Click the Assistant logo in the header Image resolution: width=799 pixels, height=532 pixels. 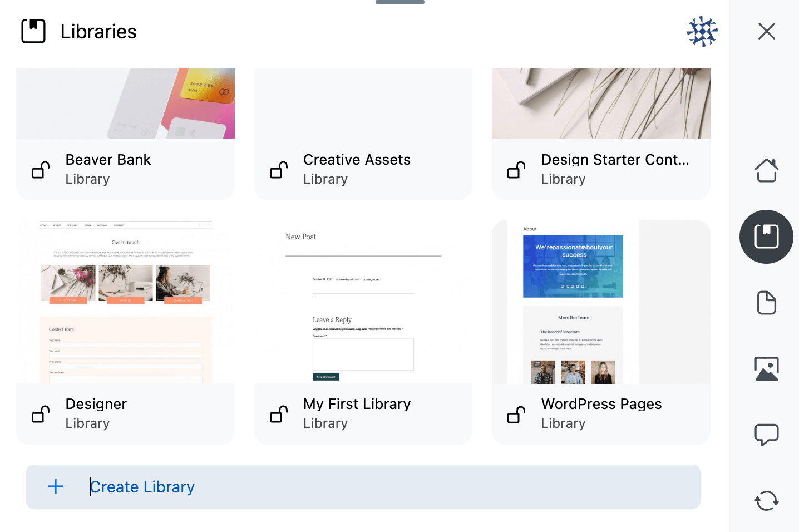tap(702, 31)
